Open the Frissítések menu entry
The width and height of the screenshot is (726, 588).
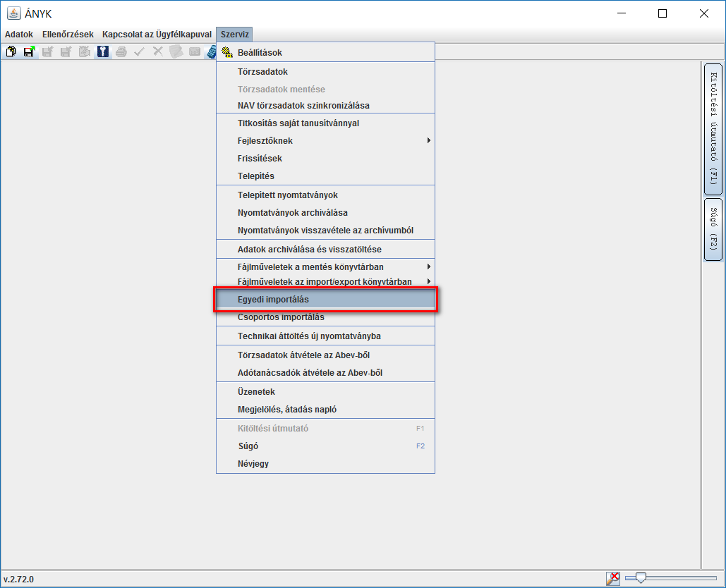(325, 158)
